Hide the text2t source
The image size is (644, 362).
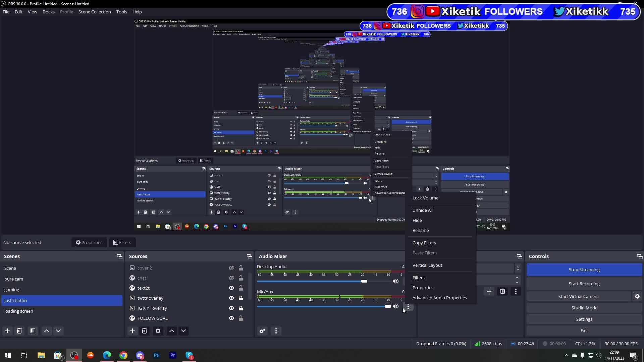pos(231,288)
